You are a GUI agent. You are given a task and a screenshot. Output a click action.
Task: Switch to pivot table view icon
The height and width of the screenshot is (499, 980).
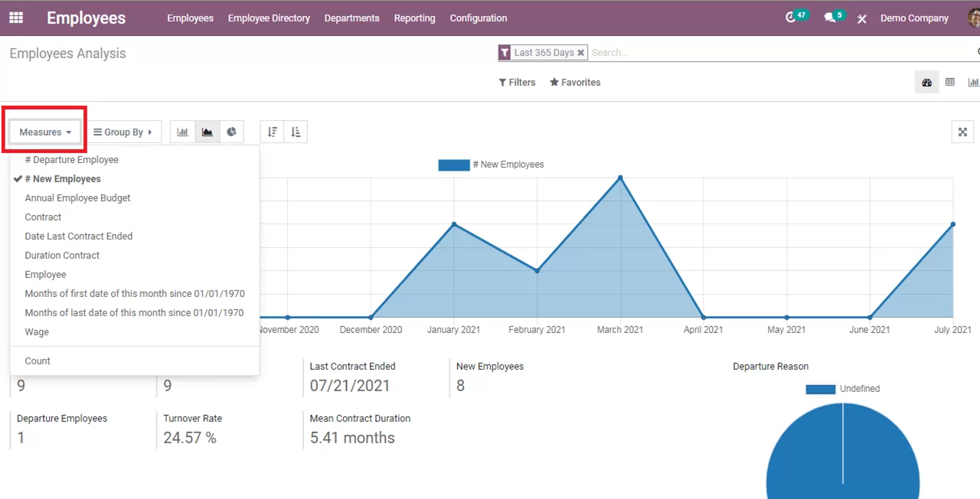(950, 83)
